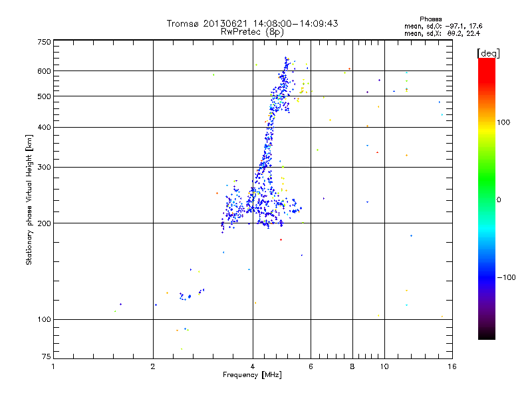
Task: Click the x-axis '2' tick label
Action: point(153,366)
